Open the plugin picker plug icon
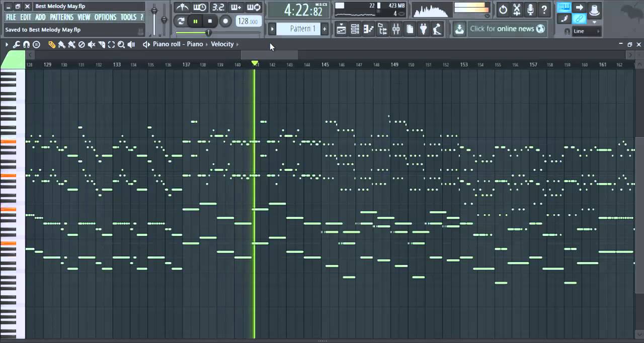Viewport: 644px width, 343px height. click(424, 29)
